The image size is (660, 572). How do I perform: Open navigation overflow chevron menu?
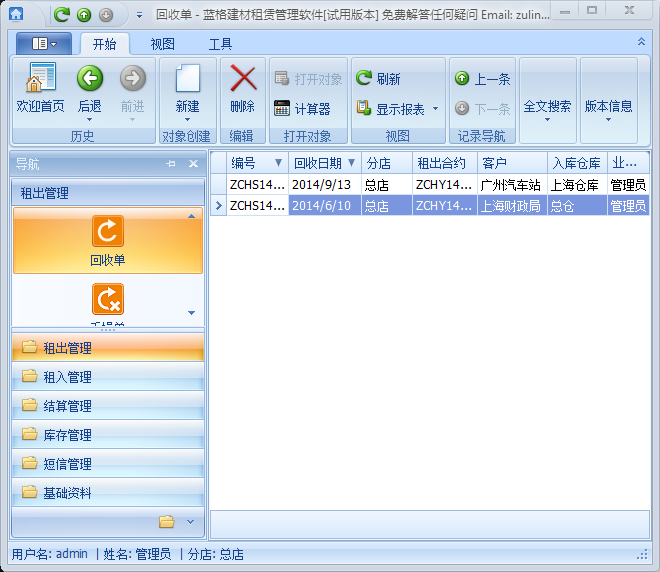point(190,522)
